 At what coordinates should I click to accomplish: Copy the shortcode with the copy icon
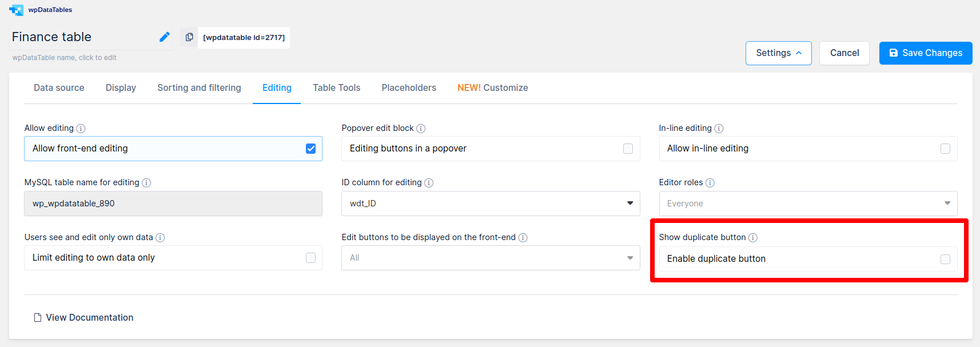click(189, 37)
